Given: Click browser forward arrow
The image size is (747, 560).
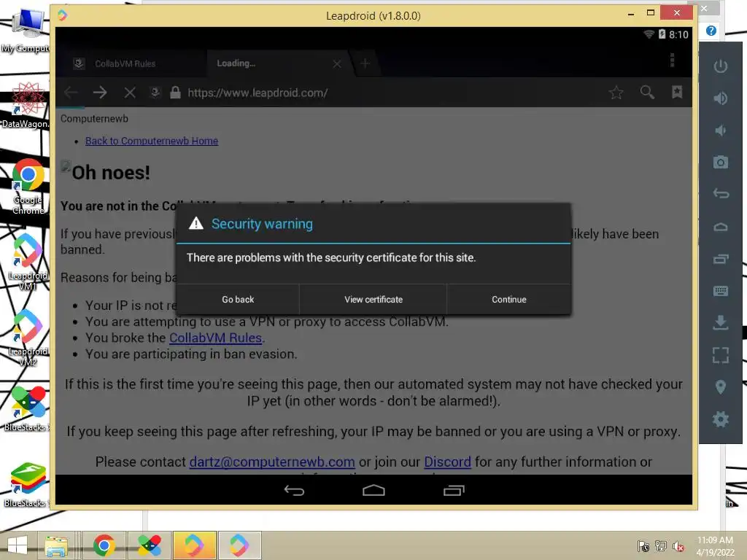Looking at the screenshot, I should [100, 93].
